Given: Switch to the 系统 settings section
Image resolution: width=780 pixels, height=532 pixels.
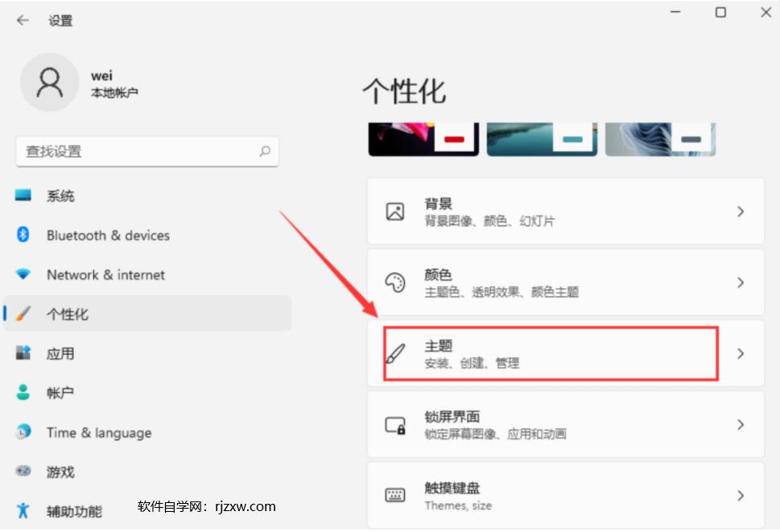Looking at the screenshot, I should [x=60, y=196].
